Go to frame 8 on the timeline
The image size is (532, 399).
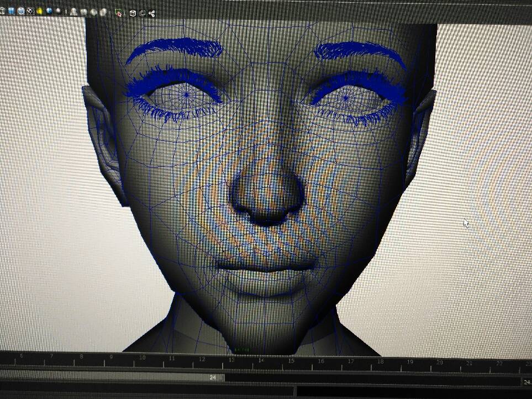81,356
